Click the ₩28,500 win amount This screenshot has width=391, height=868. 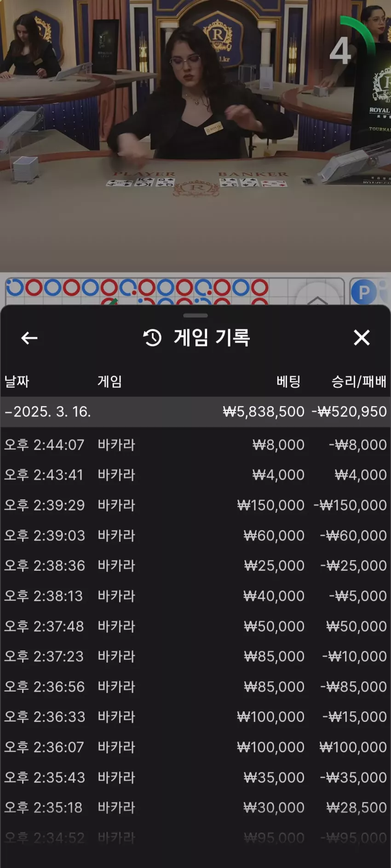click(356, 807)
